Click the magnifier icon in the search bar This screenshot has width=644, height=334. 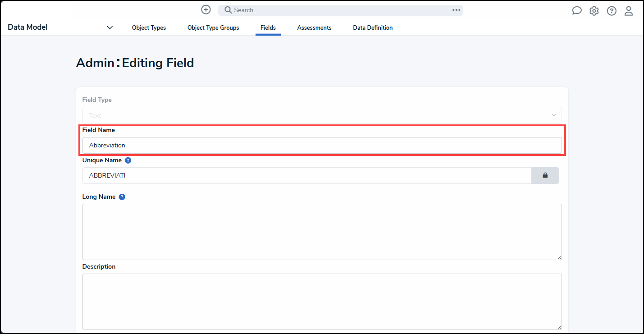[228, 9]
